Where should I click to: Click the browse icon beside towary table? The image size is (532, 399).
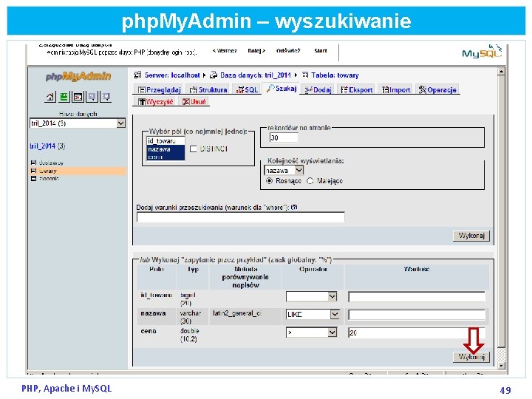(x=33, y=171)
